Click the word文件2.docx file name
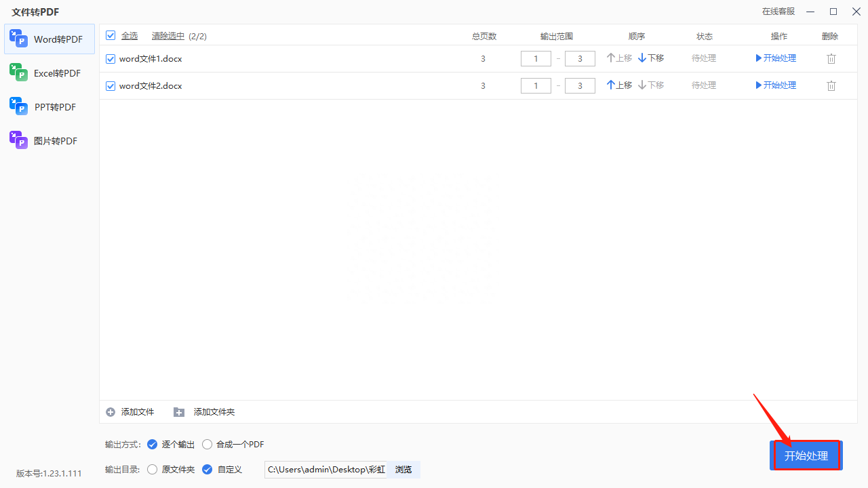Image resolution: width=868 pixels, height=488 pixels. [x=151, y=86]
